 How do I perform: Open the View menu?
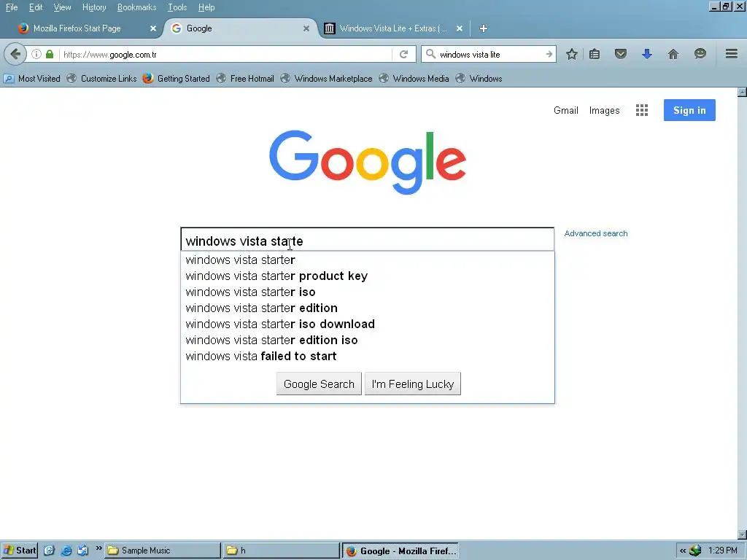62,7
